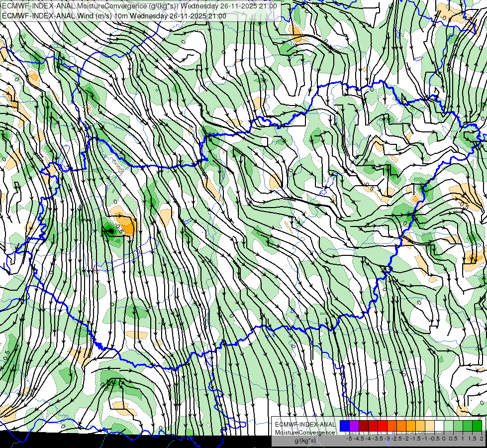Click the -3.5 legend tick label
487x448 pixels.
tap(379, 439)
